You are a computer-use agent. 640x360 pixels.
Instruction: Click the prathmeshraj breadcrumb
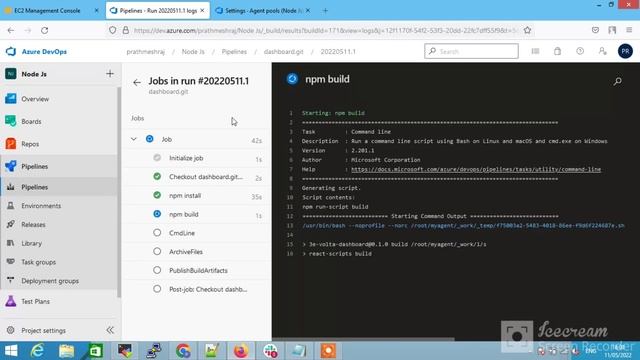pyautogui.click(x=146, y=52)
